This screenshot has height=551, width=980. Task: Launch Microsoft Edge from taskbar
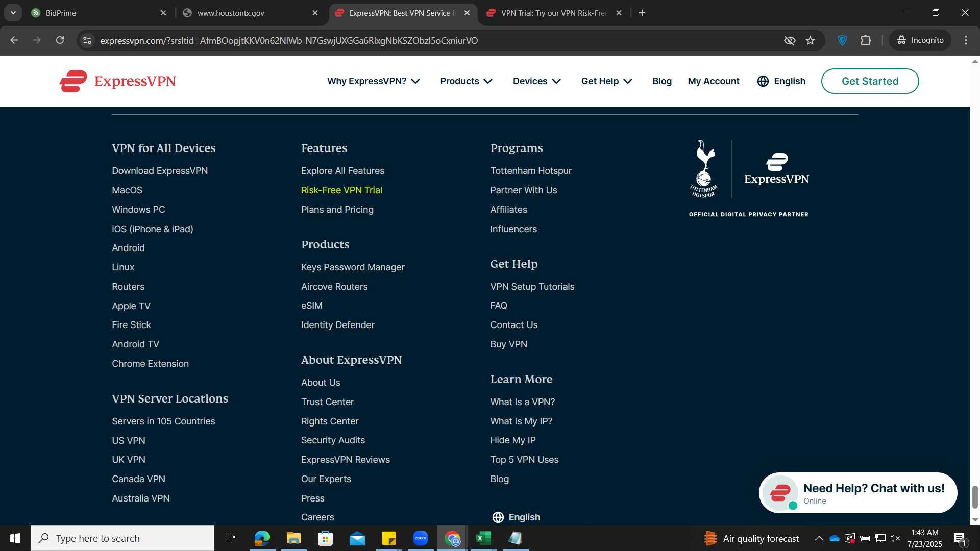(x=262, y=538)
